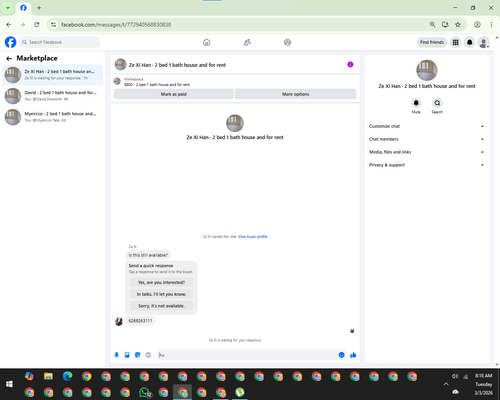Image resolution: width=500 pixels, height=400 pixels.
Task: Bookmark this page with the star icon
Action: point(458,25)
